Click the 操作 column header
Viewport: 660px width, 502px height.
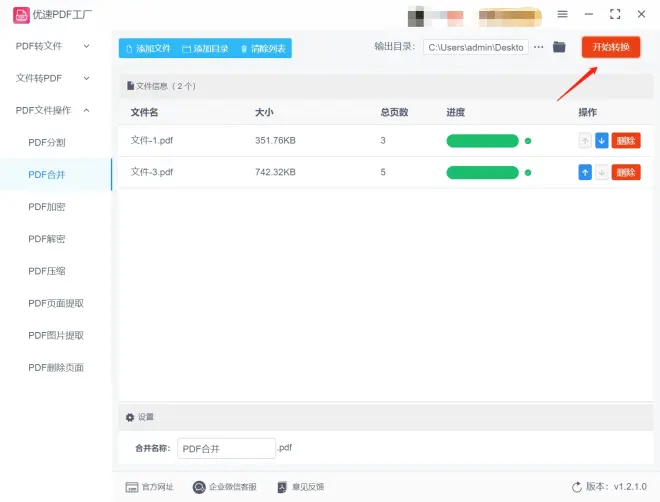588,112
